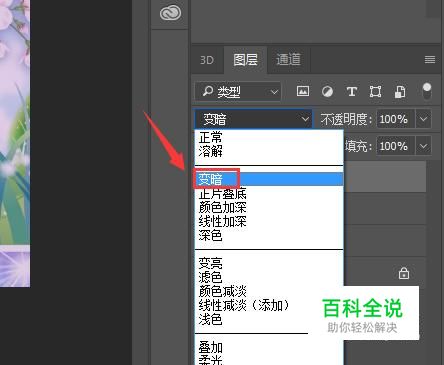Click the 填充 label

pos(358,146)
